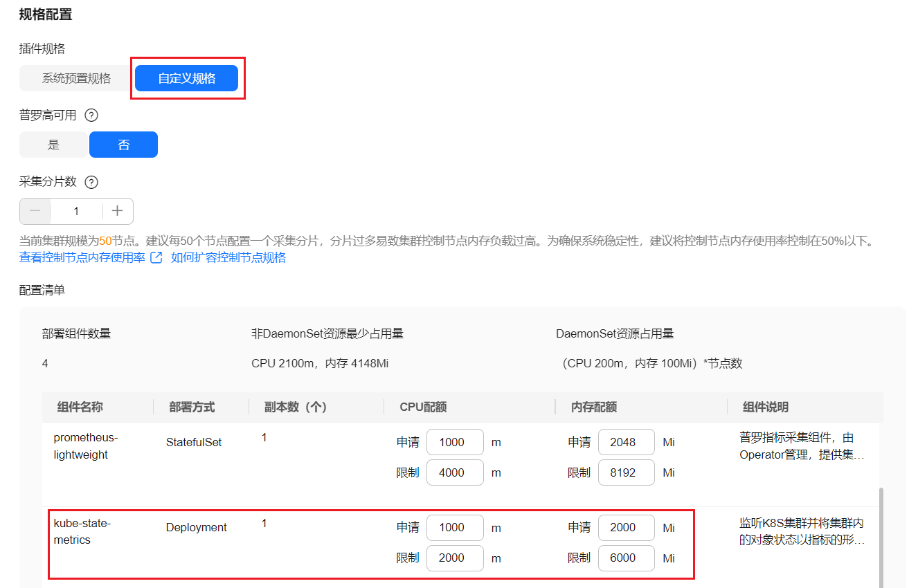
Task: Click help icon next to 普罗高可用
Action: [x=91, y=116]
